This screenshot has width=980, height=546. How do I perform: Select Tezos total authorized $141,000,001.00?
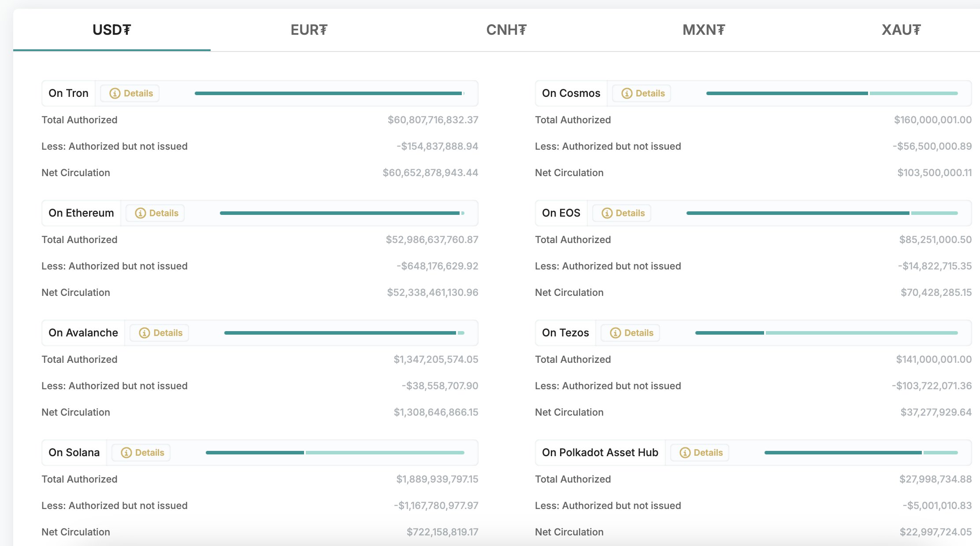click(x=934, y=359)
